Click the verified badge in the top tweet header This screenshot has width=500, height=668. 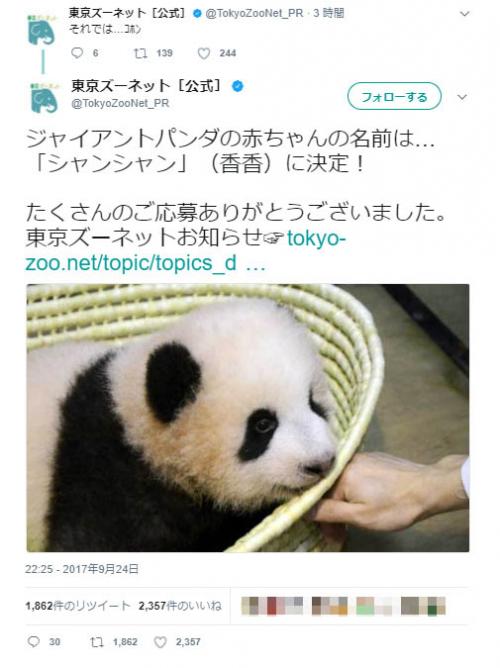pyautogui.click(x=197, y=14)
